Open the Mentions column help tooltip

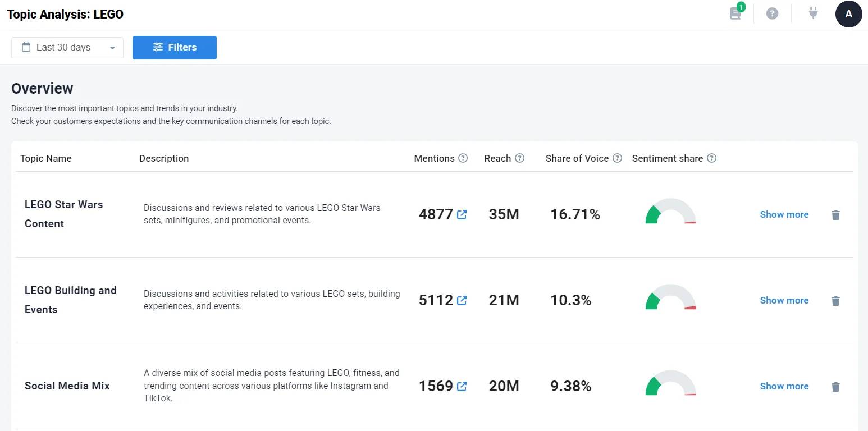pyautogui.click(x=463, y=158)
